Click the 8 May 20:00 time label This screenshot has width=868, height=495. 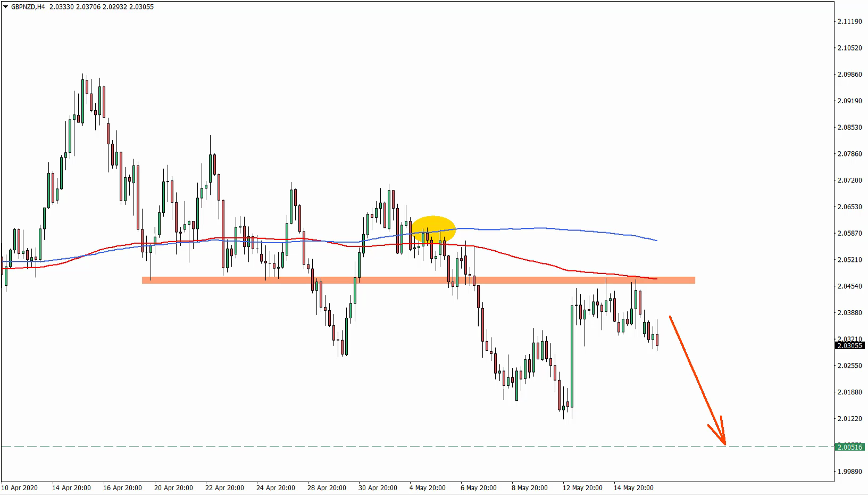point(530,488)
